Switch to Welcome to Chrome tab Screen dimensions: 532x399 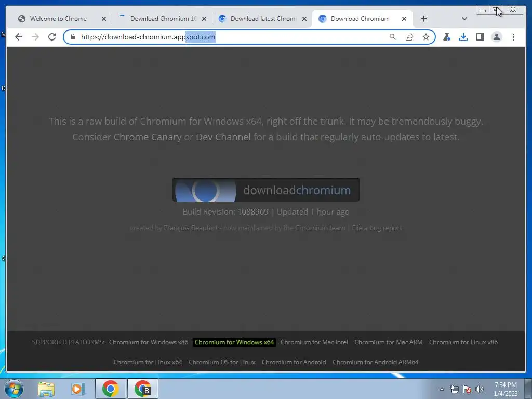pyautogui.click(x=58, y=19)
